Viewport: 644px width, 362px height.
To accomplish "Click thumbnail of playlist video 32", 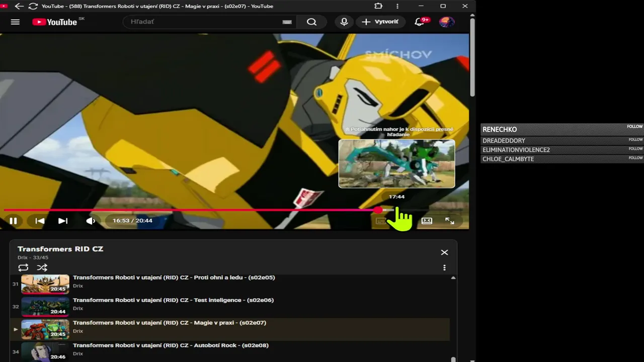I will 45,307.
